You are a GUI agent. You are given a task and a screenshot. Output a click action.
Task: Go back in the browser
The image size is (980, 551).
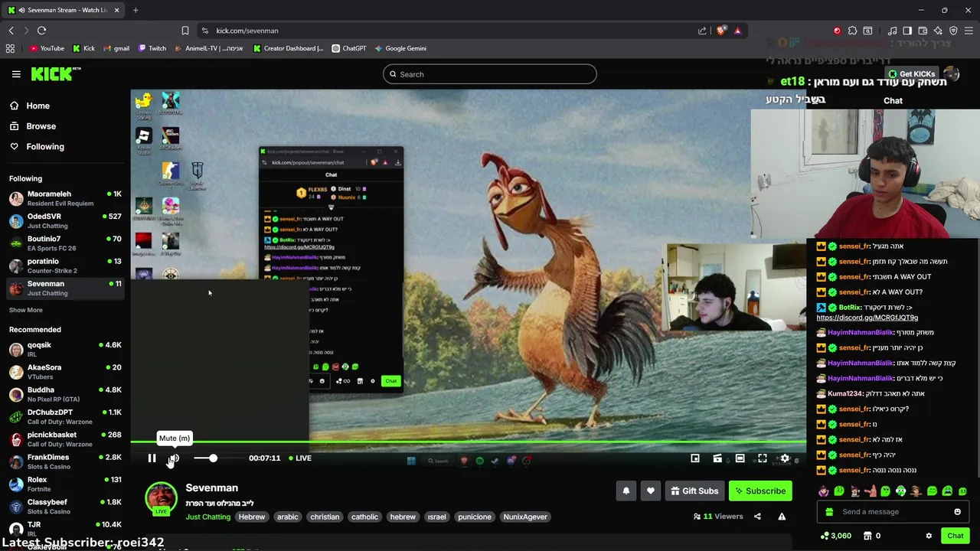(11, 31)
